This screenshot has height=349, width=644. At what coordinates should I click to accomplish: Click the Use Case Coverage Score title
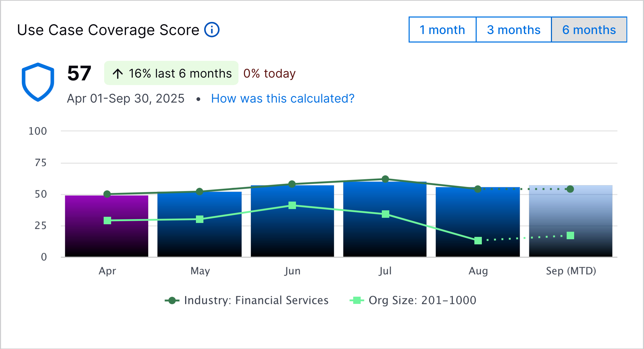[x=108, y=30]
